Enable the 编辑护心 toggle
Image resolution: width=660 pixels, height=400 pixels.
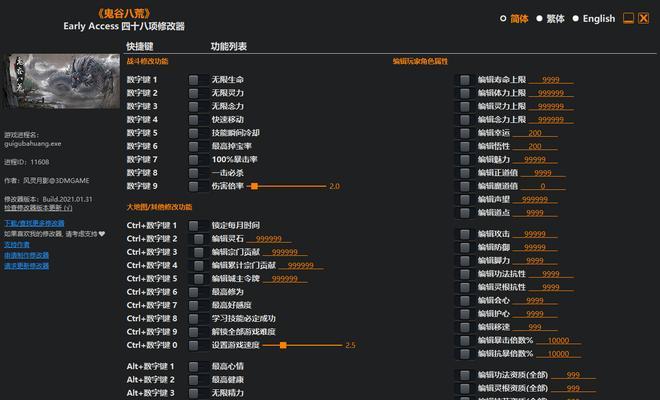pyautogui.click(x=465, y=314)
